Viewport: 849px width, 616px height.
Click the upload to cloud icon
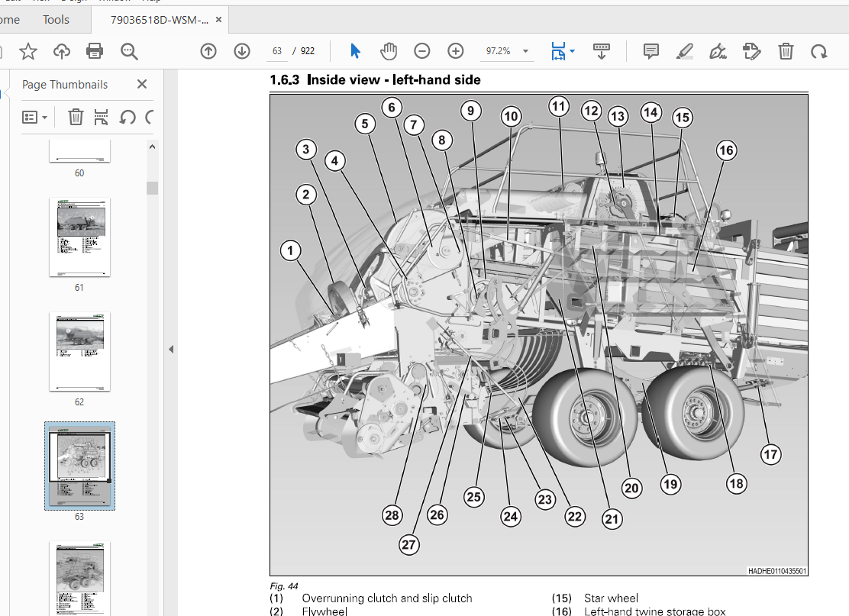[62, 51]
